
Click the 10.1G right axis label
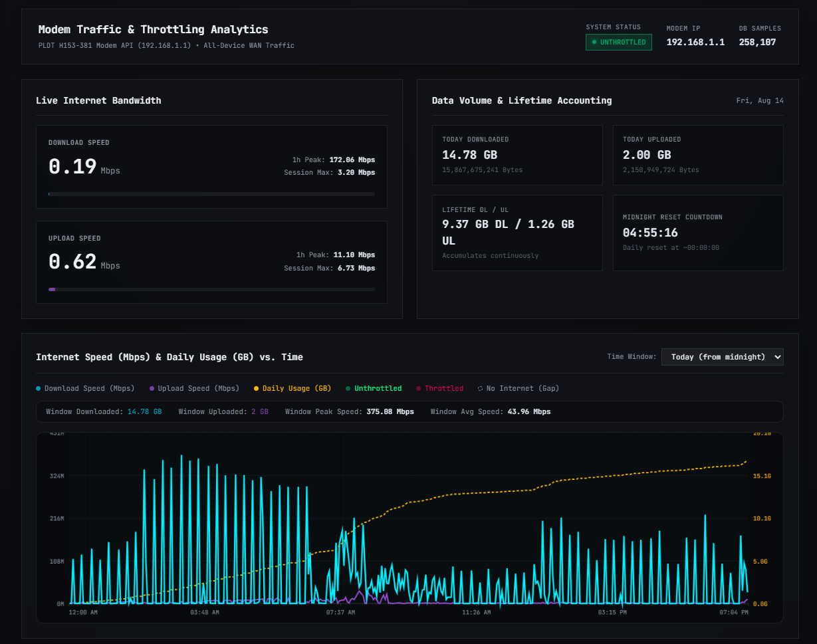tap(762, 518)
